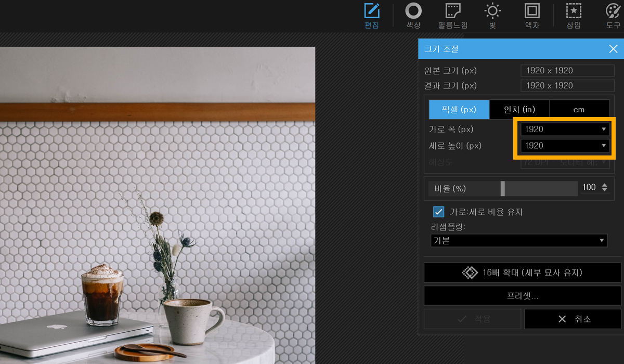Click the 비율 percent stepper arrows
This screenshot has height=364, width=624.
tap(604, 188)
